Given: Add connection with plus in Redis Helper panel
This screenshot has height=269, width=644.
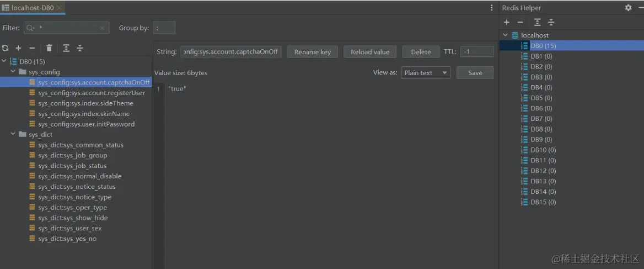Looking at the screenshot, I should [507, 22].
